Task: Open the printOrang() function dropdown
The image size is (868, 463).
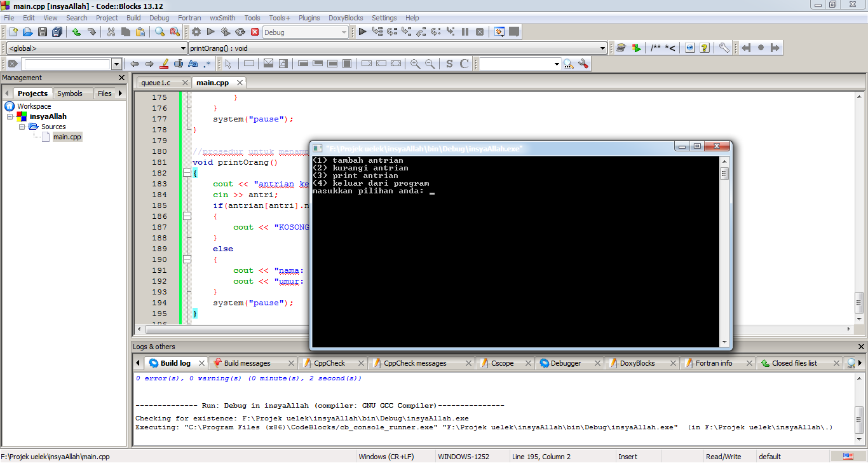Action: 398,48
